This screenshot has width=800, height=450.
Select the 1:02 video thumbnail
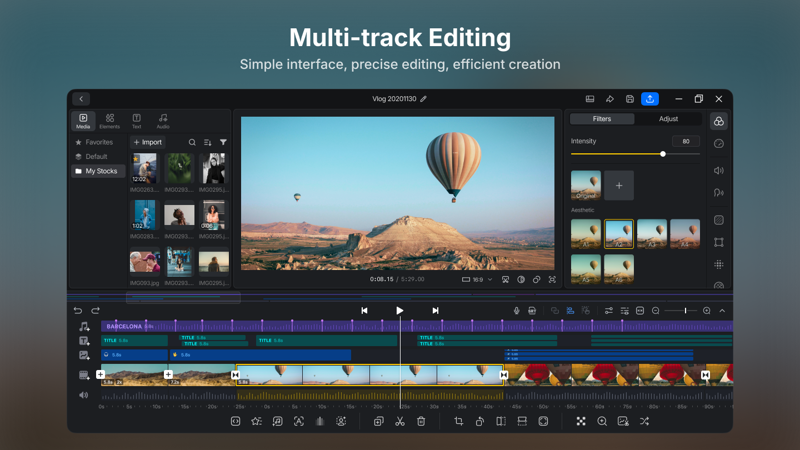coord(144,215)
